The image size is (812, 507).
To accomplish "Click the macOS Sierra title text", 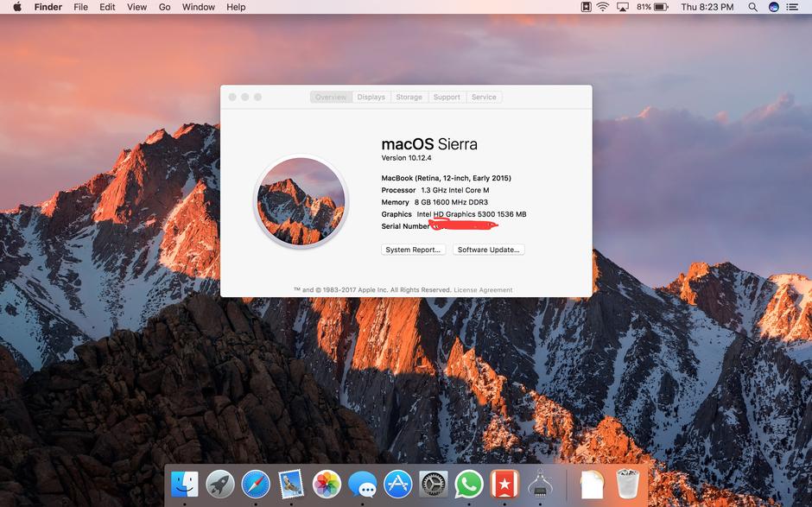I will pos(429,144).
